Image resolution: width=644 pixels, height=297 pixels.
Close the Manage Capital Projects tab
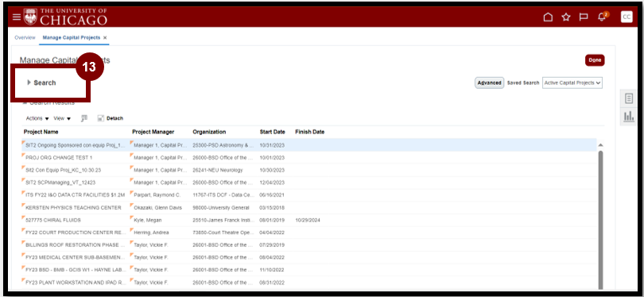[105, 37]
